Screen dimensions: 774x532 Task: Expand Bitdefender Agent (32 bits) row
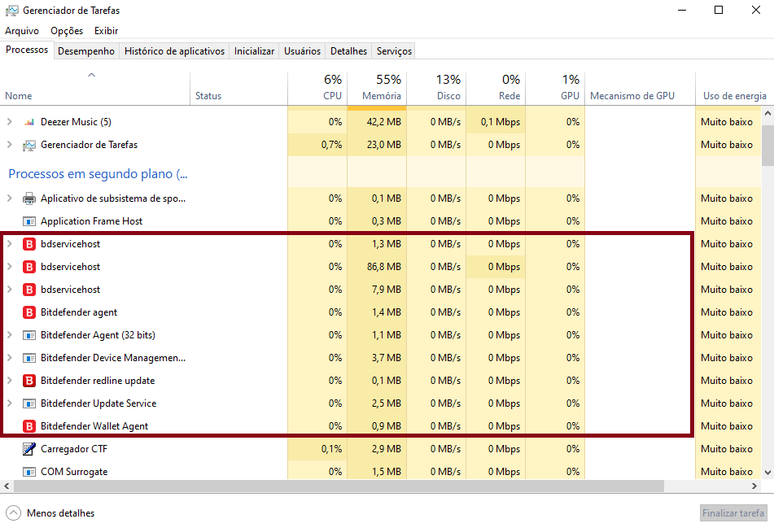10,335
